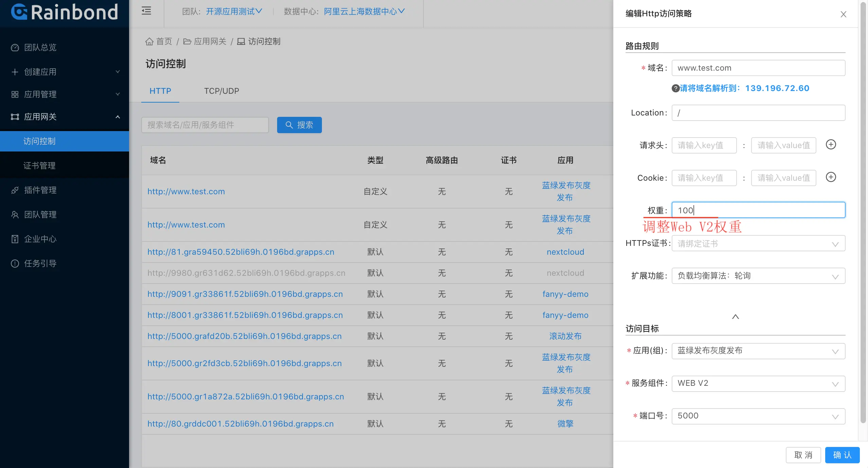Click the 确认 button
868x468 pixels.
tap(842, 455)
